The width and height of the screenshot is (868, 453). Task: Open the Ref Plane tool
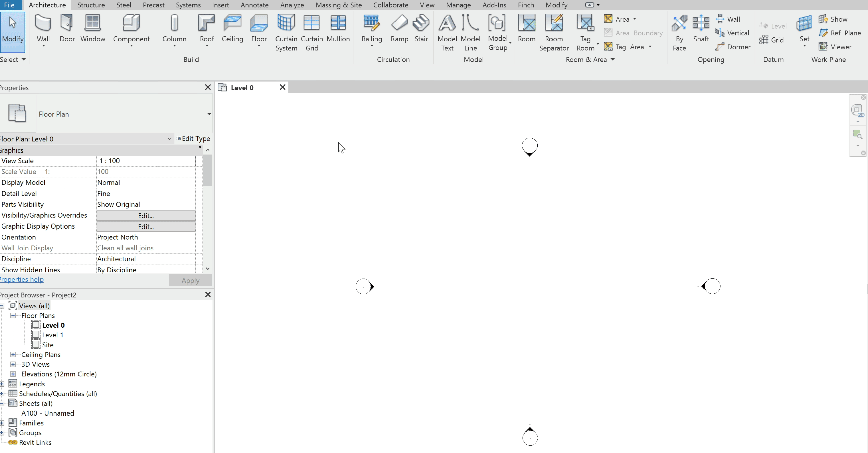click(840, 33)
